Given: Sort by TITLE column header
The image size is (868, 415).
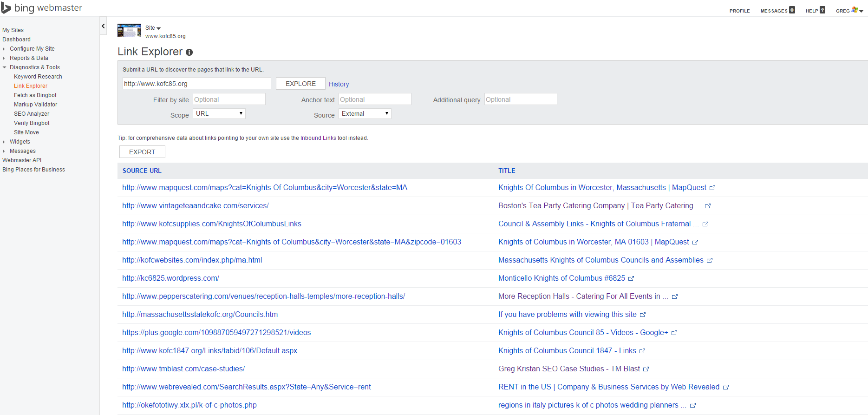Looking at the screenshot, I should (x=507, y=171).
